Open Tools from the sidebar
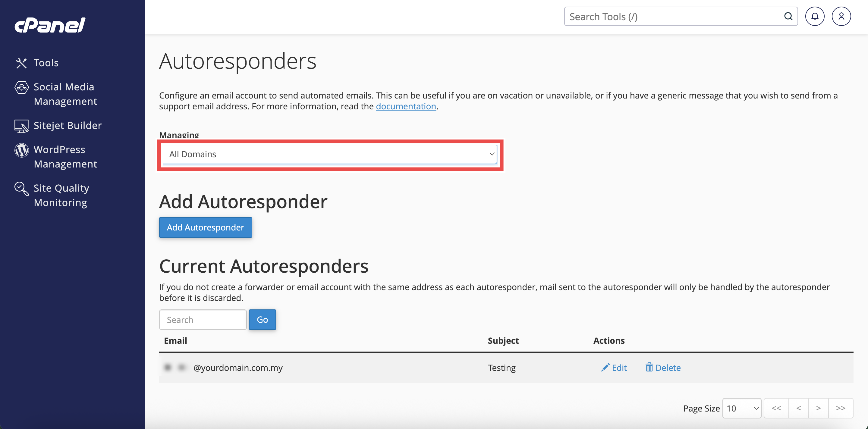Image resolution: width=868 pixels, height=429 pixels. coord(46,63)
